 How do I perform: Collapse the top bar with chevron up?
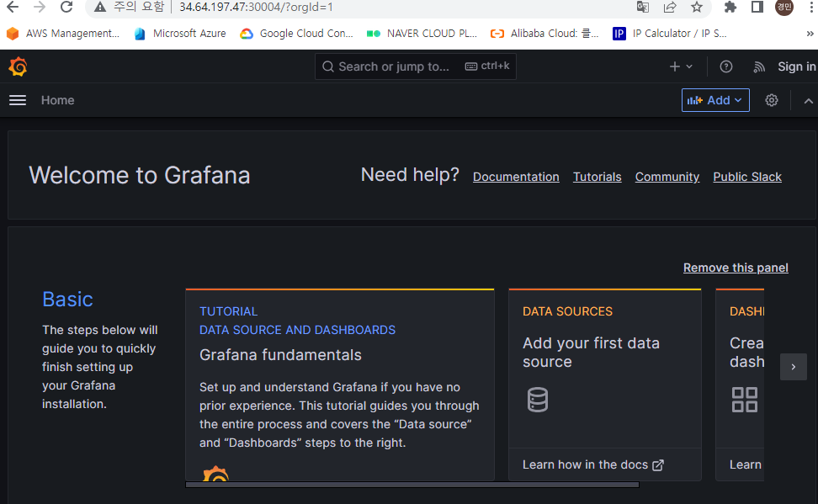[x=808, y=101]
